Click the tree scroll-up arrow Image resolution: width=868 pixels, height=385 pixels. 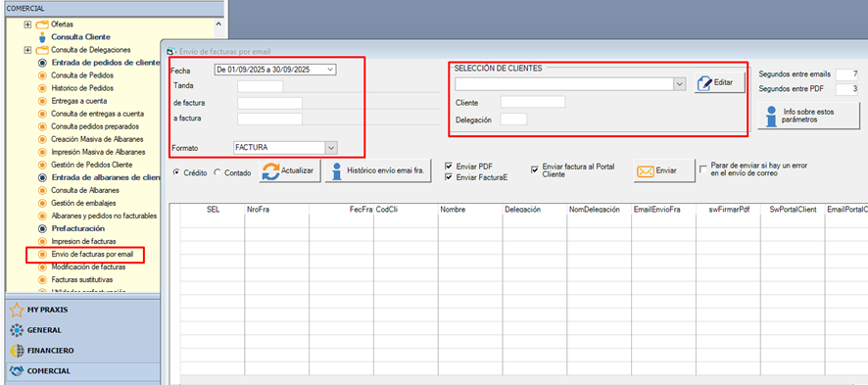[218, 24]
